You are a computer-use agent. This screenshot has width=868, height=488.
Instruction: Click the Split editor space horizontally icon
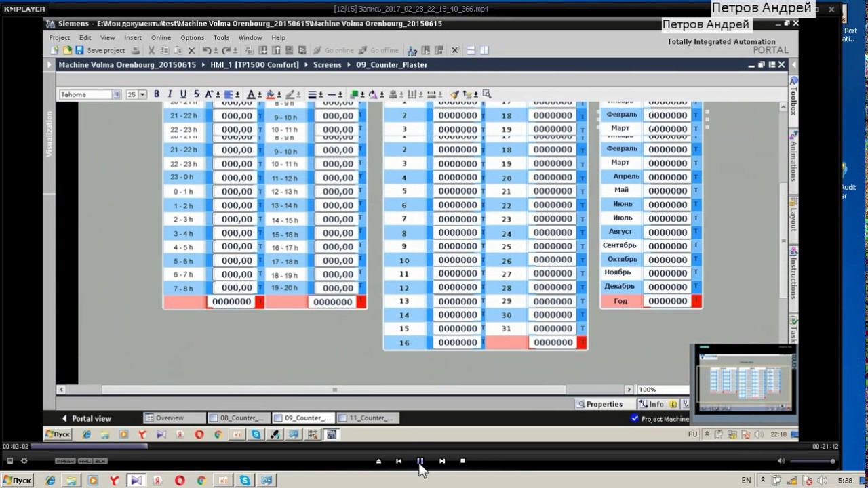coord(470,50)
